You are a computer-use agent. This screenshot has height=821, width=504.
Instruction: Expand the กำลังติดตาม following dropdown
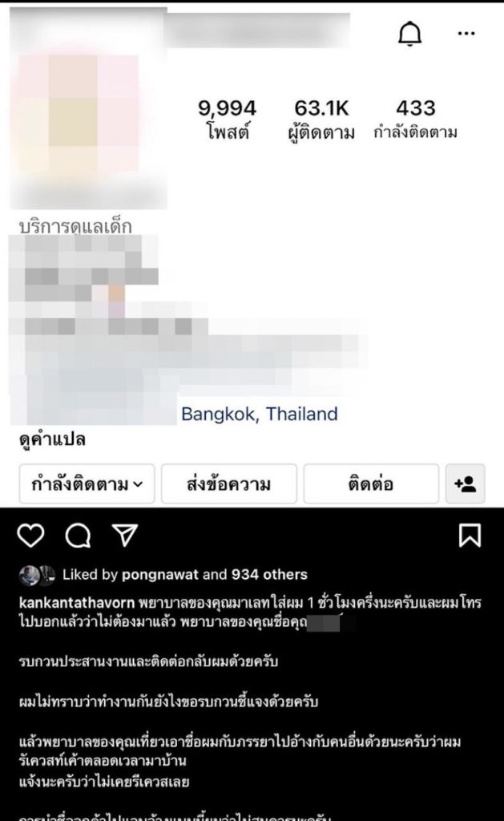click(87, 483)
